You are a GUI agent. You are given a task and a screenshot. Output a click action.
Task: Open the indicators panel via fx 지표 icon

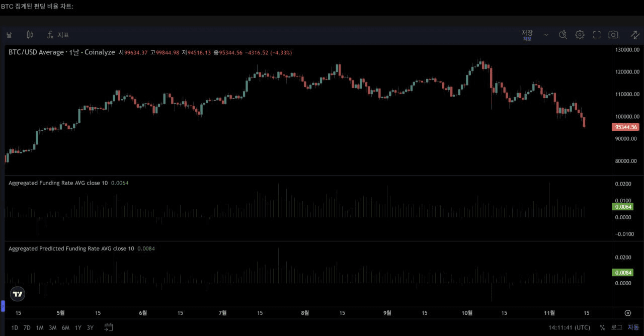58,35
